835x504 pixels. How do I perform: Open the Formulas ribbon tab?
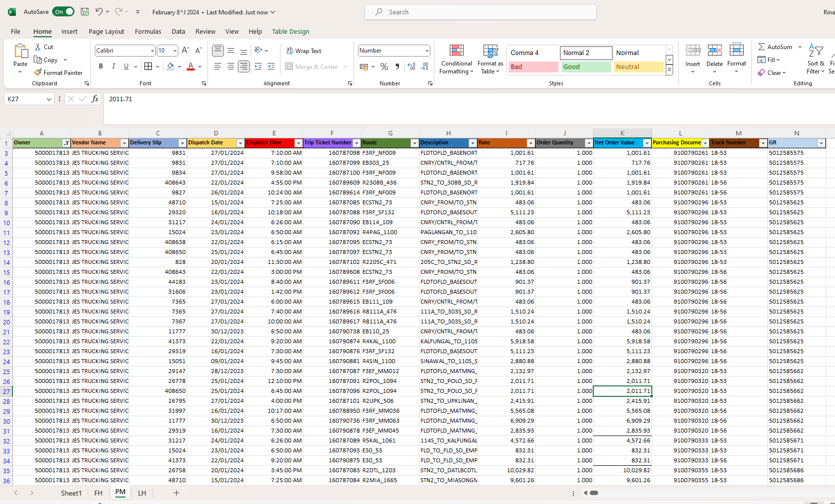148,31
